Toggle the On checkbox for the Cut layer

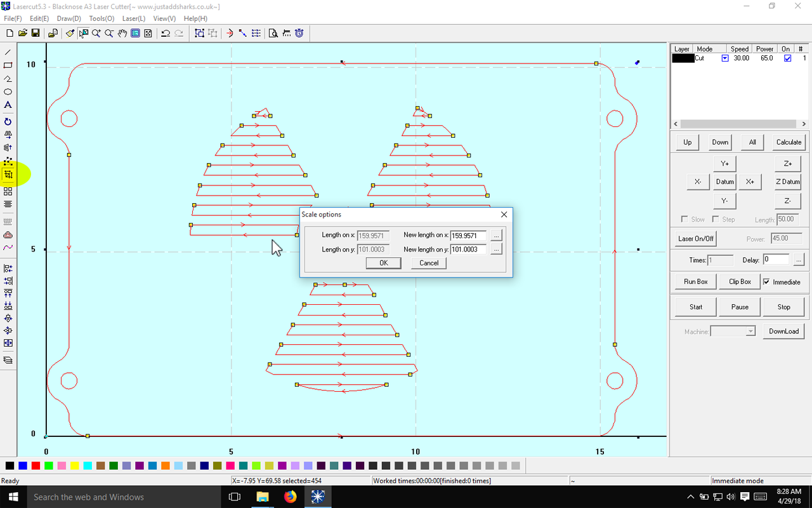click(787, 58)
